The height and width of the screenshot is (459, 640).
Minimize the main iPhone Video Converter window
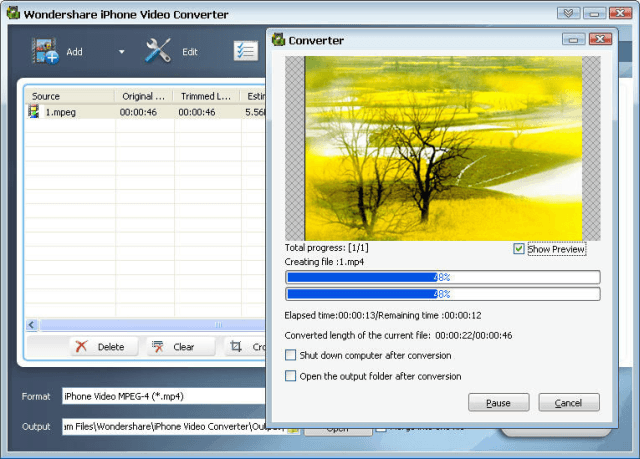pos(594,13)
